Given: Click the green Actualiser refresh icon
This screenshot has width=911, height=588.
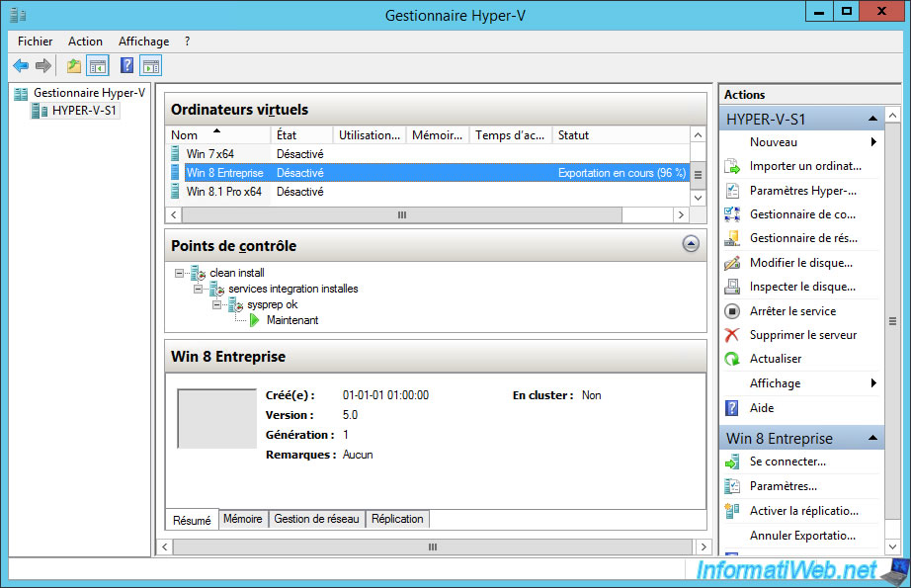Looking at the screenshot, I should (732, 359).
